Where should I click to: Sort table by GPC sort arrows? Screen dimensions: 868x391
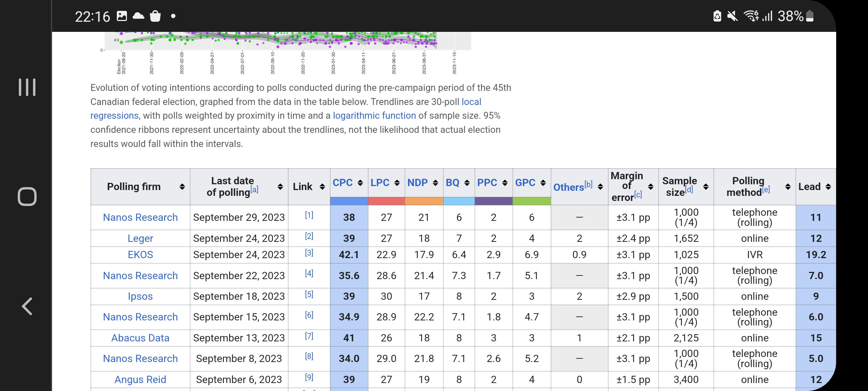(x=543, y=183)
